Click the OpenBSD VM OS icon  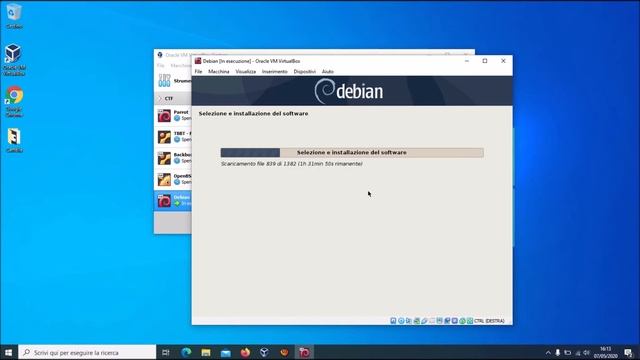(x=164, y=180)
